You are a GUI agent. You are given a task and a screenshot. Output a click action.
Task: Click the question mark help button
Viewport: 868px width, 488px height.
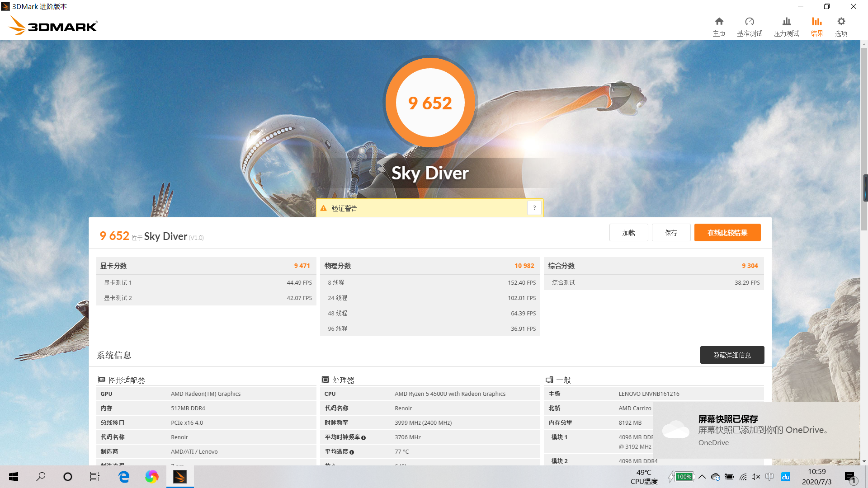(x=534, y=208)
